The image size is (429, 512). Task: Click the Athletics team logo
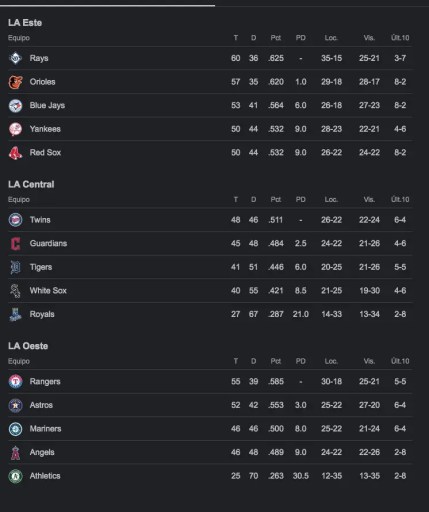[x=15, y=476]
